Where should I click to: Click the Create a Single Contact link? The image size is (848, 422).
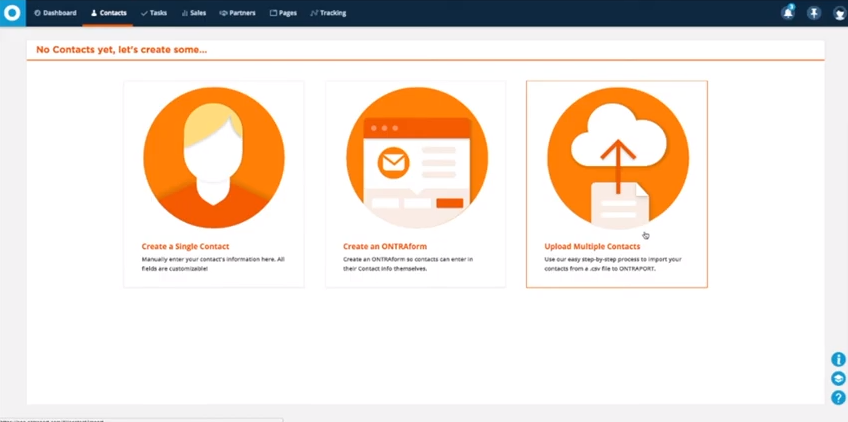coord(185,246)
